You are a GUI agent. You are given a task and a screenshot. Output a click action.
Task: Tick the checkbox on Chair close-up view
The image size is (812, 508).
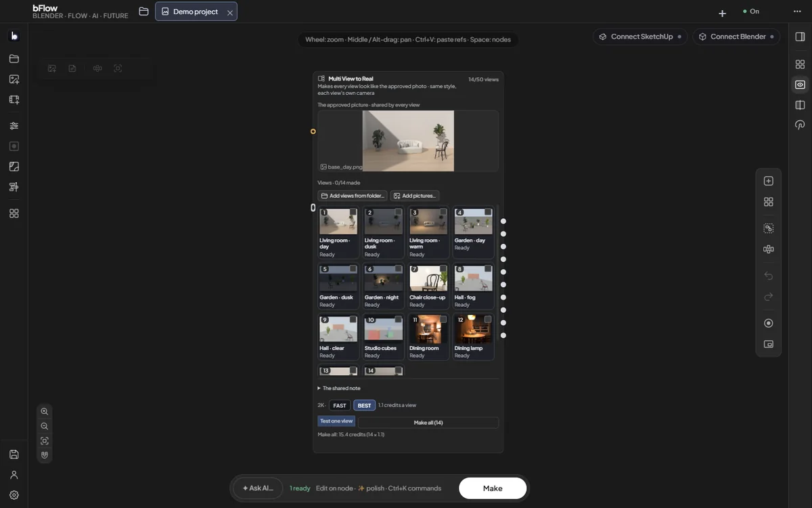443,269
